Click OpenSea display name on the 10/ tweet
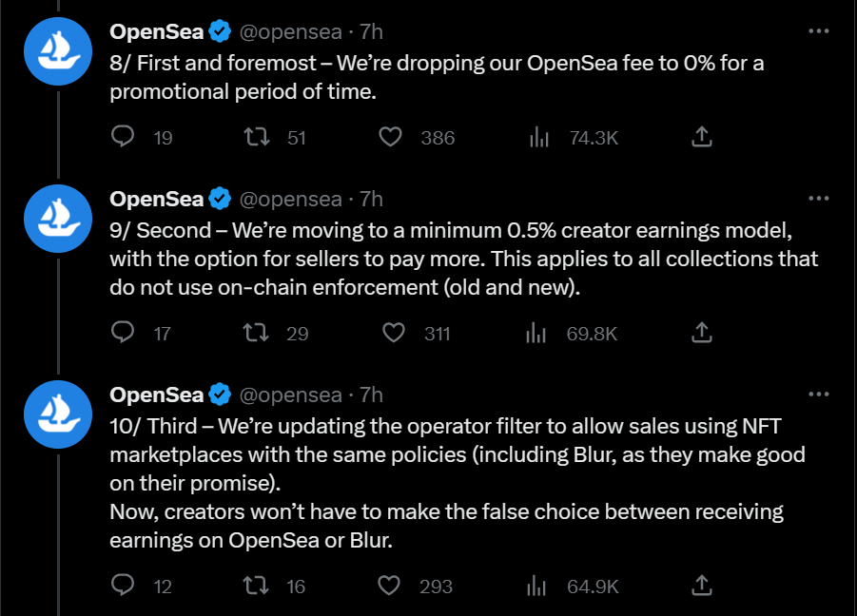Viewport: 857px width, 616px height. (x=157, y=395)
